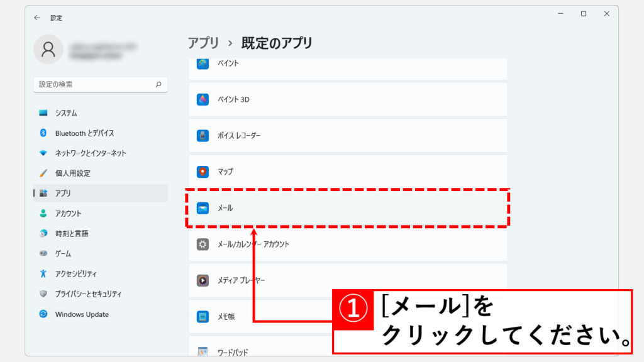Click the search magnifier icon

click(158, 84)
